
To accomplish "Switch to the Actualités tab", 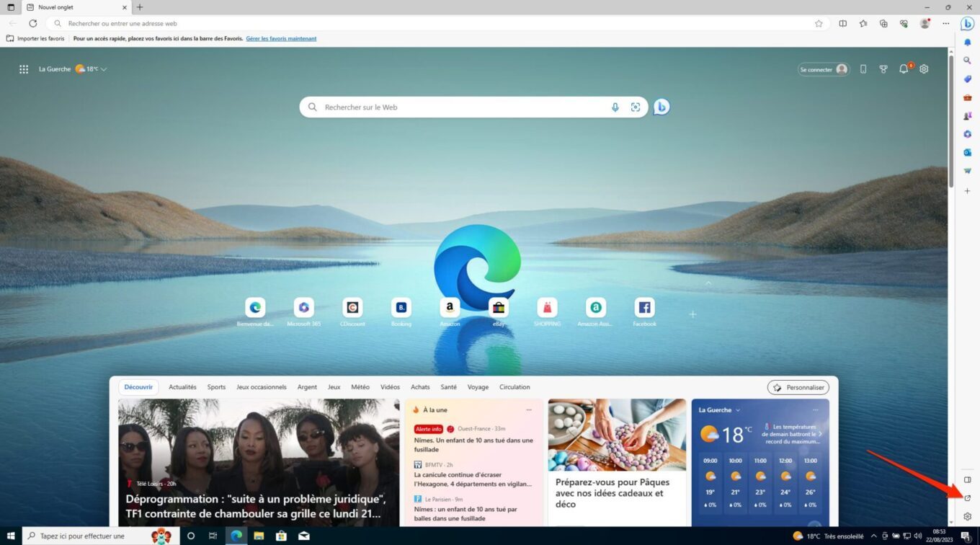I will click(x=182, y=387).
